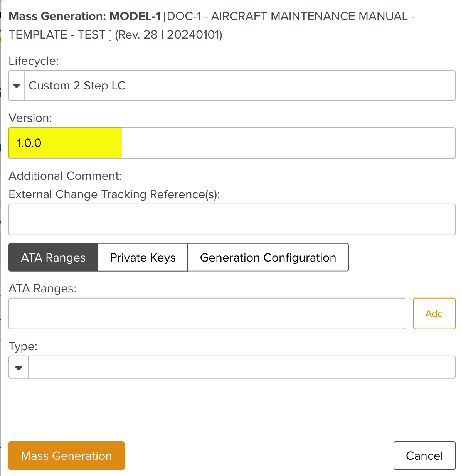The height and width of the screenshot is (476, 461).
Task: Click the Lifecycle field label
Action: 34,61
